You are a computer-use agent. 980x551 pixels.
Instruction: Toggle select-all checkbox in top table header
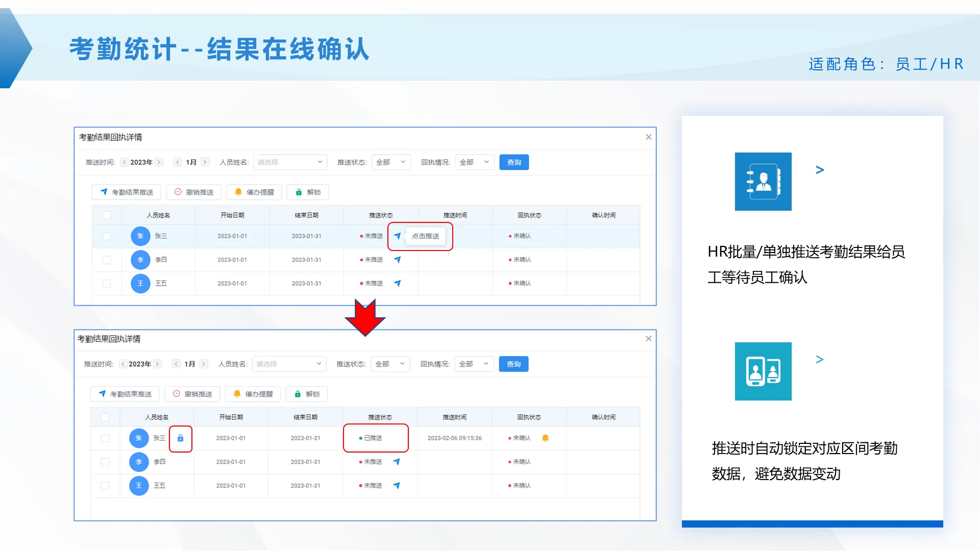[107, 215]
